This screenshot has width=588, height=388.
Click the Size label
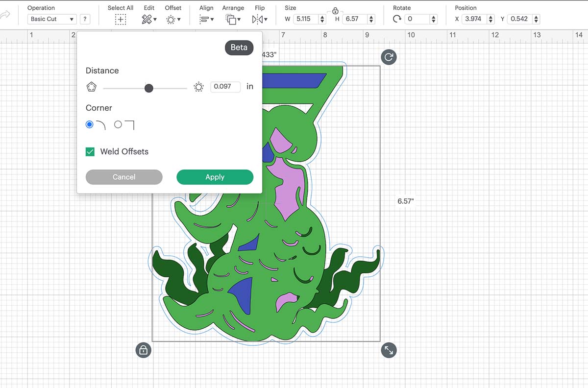[291, 8]
